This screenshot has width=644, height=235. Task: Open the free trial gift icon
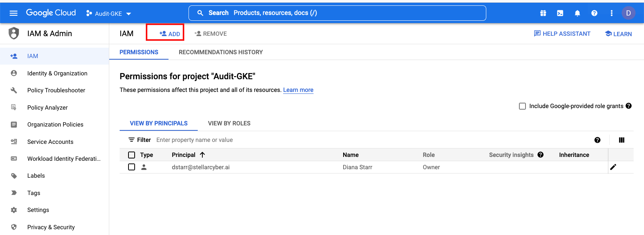point(543,13)
